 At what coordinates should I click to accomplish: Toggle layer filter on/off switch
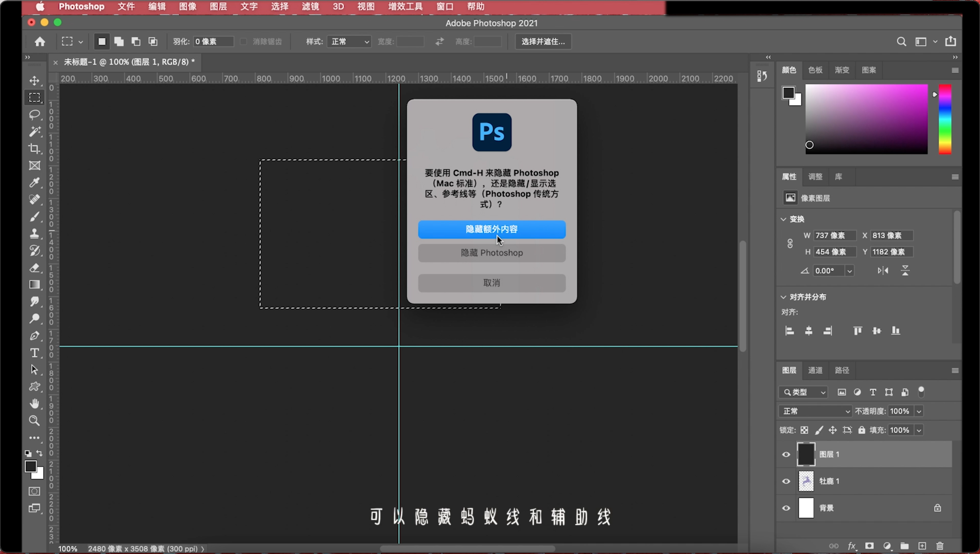point(921,392)
